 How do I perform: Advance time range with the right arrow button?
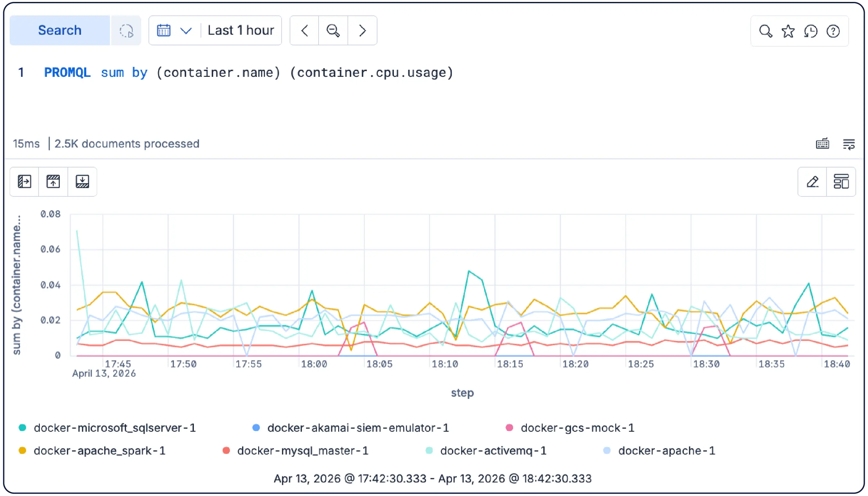coord(362,30)
